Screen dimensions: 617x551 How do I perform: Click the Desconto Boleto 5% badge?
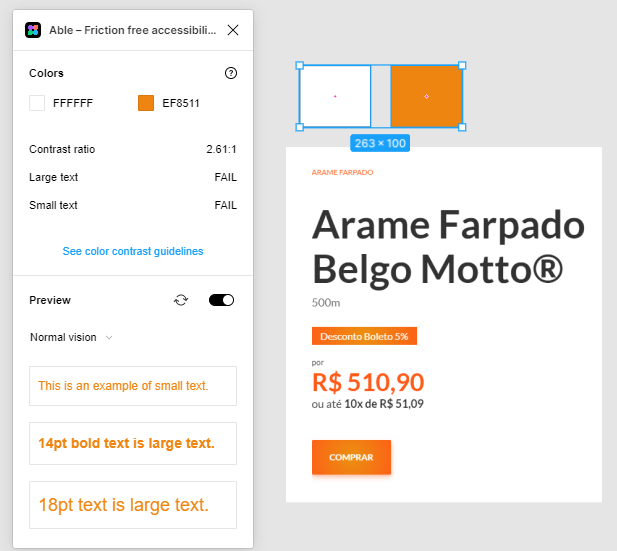click(364, 336)
